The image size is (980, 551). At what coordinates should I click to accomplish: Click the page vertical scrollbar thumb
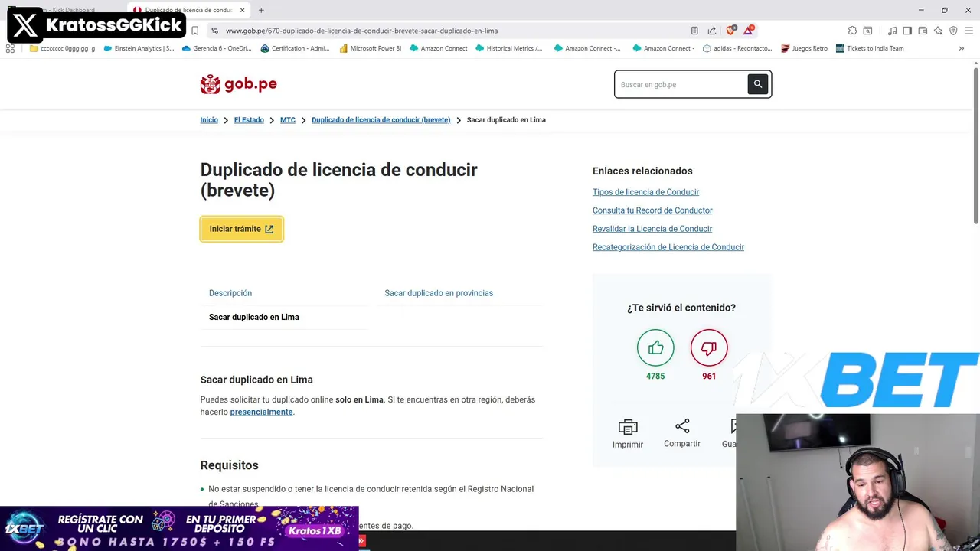(x=976, y=145)
